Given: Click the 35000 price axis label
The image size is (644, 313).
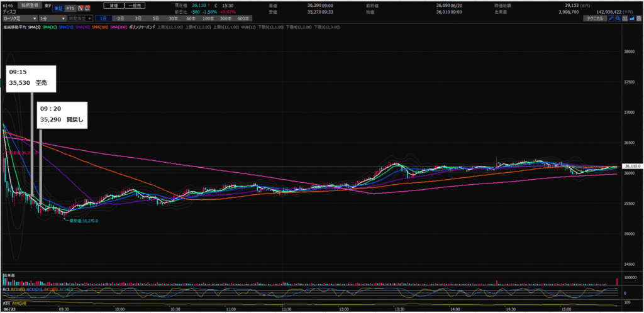Looking at the screenshot, I should (x=629, y=234).
